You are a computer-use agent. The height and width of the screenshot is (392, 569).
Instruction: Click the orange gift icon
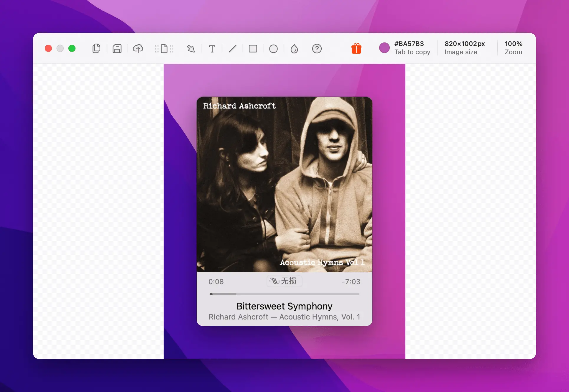pos(356,48)
